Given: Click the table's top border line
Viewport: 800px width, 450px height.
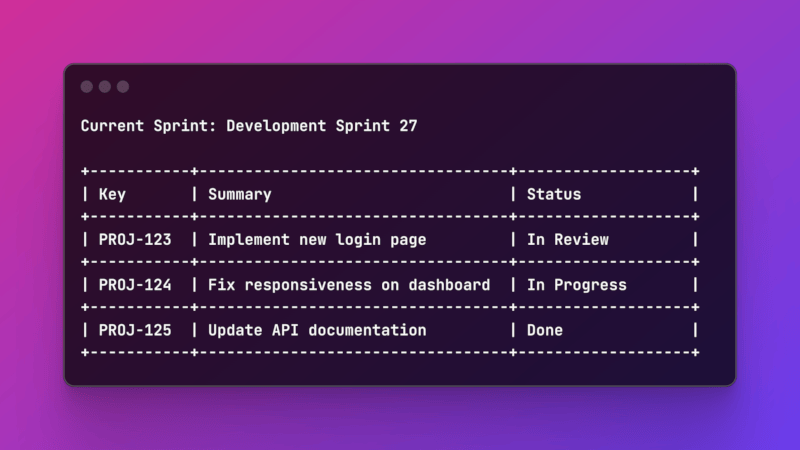Looking at the screenshot, I should click(x=390, y=172).
